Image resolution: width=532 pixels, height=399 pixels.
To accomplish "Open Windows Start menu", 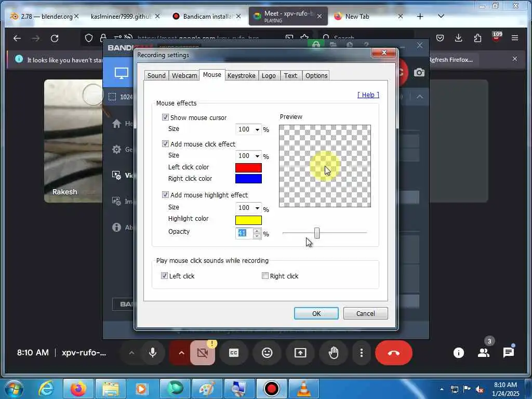I will tap(14, 389).
